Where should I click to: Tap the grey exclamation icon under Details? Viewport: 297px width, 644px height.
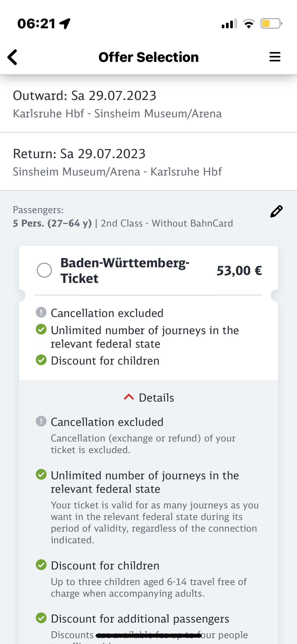41,421
